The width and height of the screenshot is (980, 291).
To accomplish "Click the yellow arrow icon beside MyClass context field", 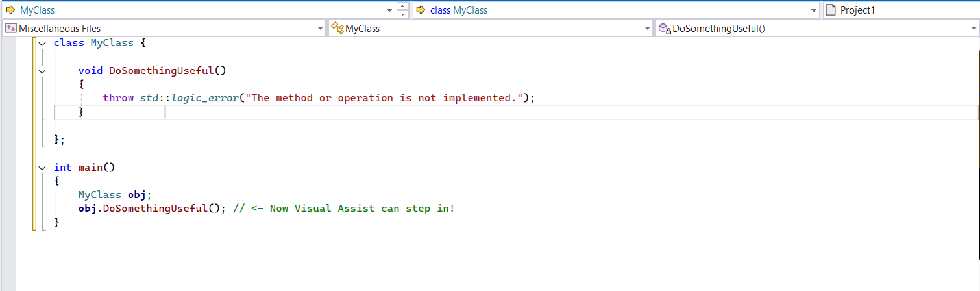I will [x=10, y=10].
